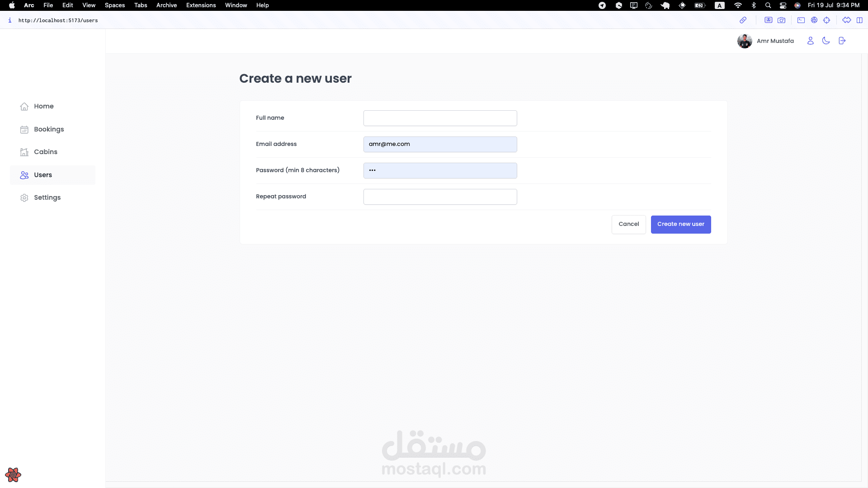Click the Cancel button
This screenshot has width=868, height=488.
tap(628, 224)
